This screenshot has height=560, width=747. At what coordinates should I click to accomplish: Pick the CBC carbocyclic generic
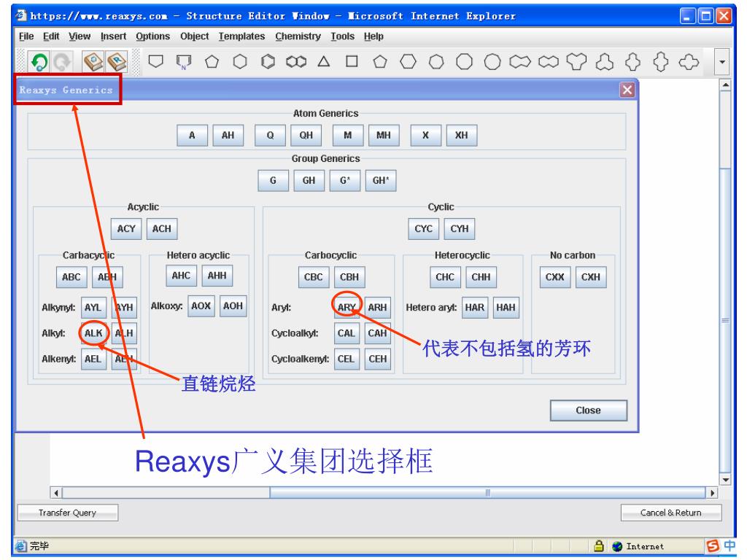click(x=314, y=277)
